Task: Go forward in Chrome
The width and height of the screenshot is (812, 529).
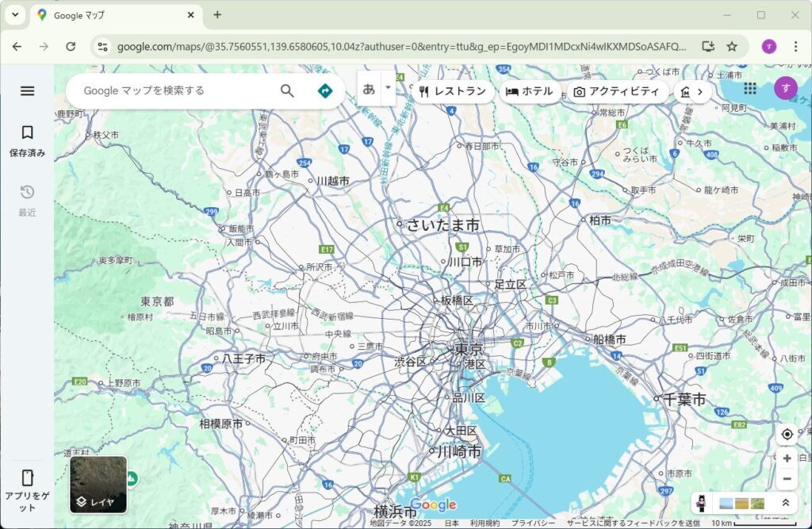Action: (x=44, y=47)
